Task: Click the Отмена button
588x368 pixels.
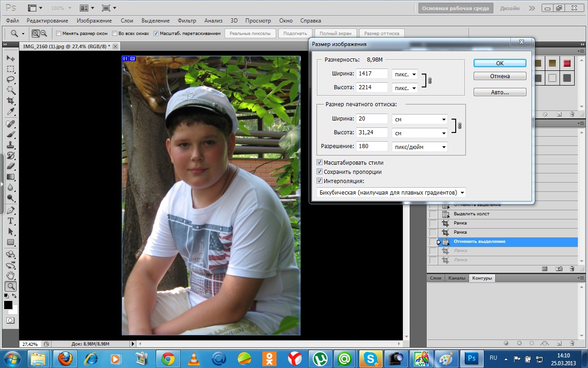Action: coord(500,76)
